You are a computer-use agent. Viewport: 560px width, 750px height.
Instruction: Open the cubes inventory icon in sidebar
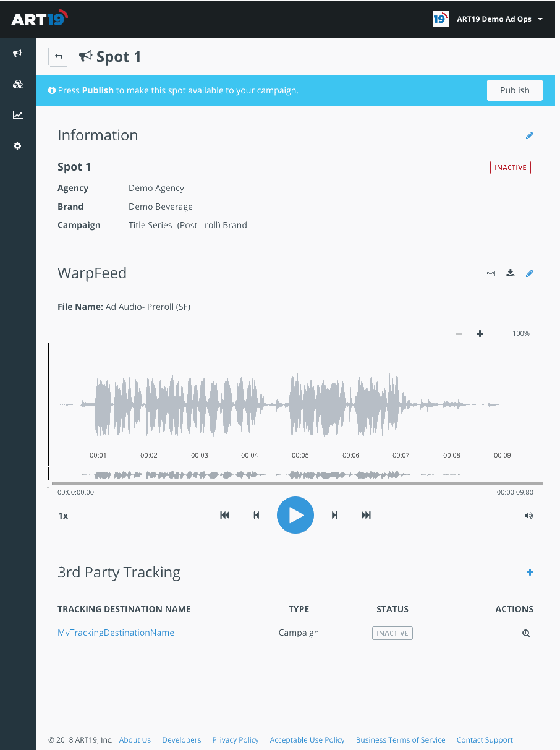17,85
